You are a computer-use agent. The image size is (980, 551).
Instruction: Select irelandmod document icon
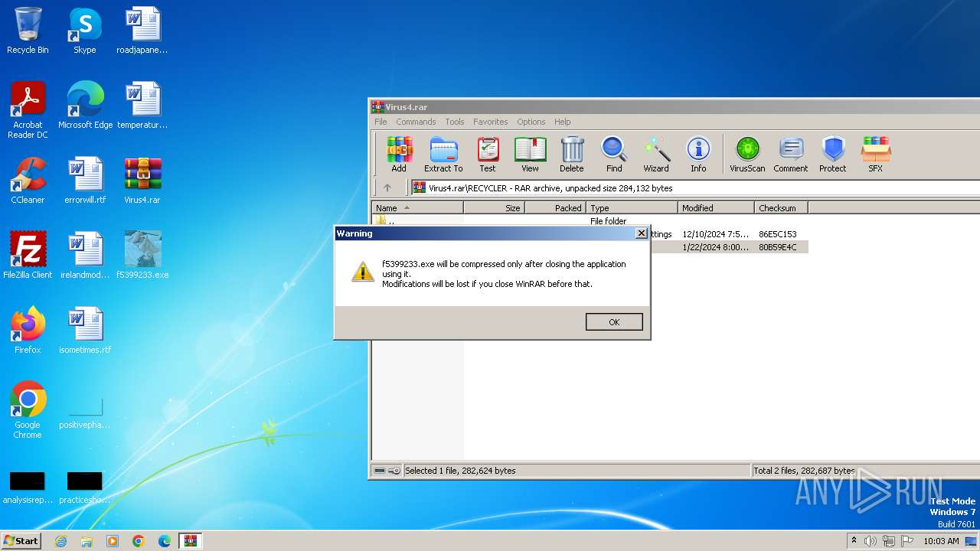click(x=85, y=256)
